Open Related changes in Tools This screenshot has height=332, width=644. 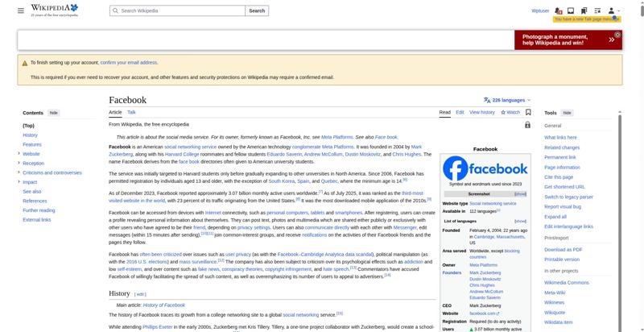coord(562,147)
